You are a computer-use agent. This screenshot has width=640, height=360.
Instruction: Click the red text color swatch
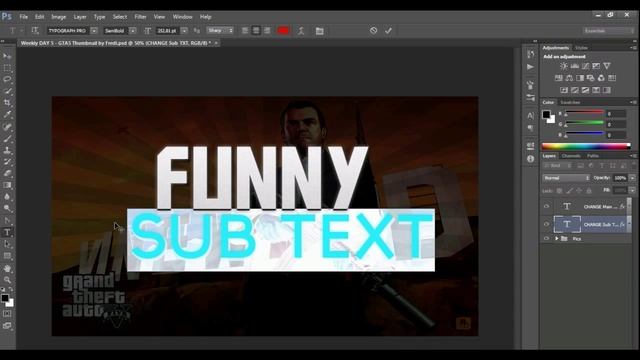click(283, 31)
